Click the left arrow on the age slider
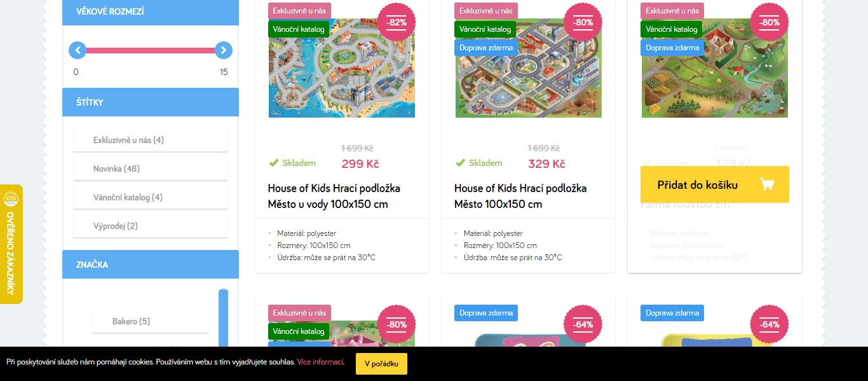 pyautogui.click(x=78, y=50)
